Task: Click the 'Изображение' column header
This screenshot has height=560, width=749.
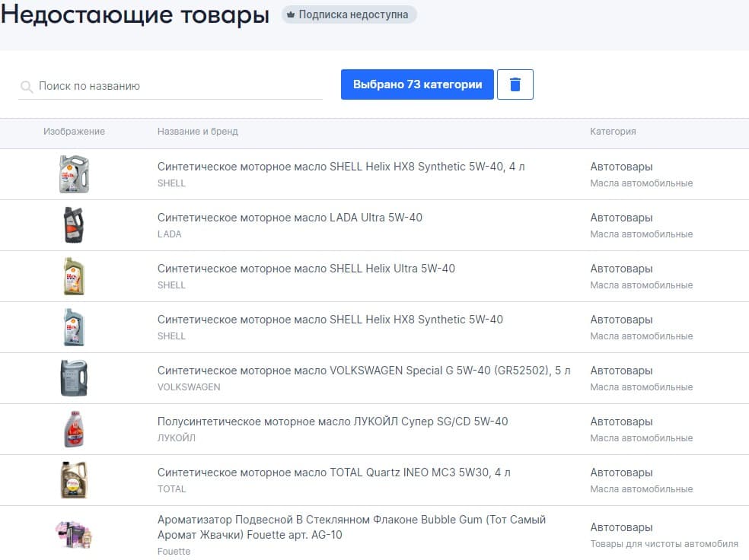Action: [74, 132]
